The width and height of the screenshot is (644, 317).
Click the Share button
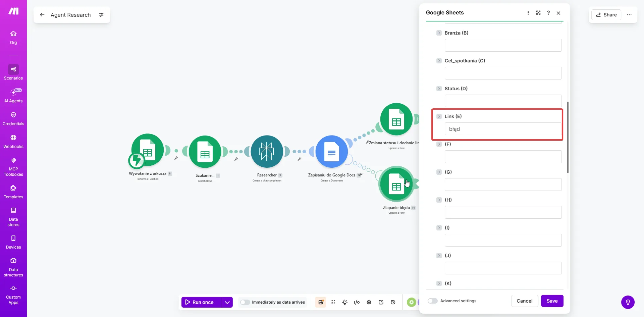tap(606, 15)
